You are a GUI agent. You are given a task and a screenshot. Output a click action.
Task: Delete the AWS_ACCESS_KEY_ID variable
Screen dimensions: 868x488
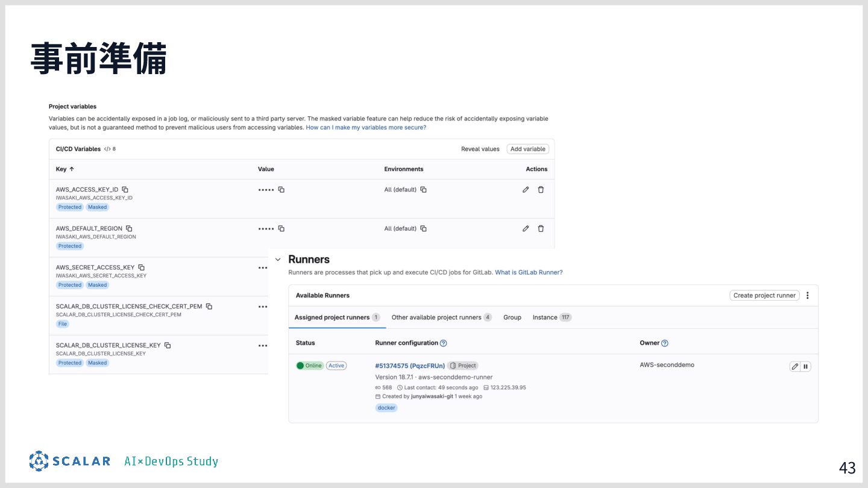(541, 190)
